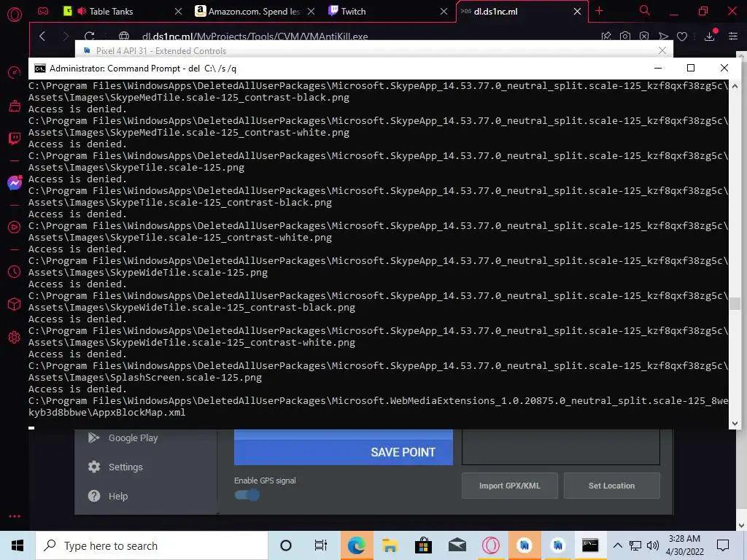Reload the current page
The height and width of the screenshot is (560, 747).
pos(89,36)
